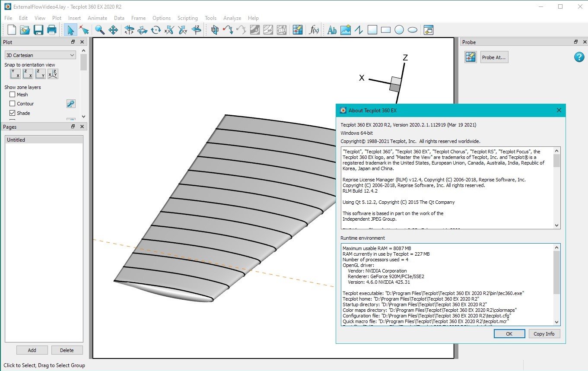The image size is (588, 371).
Task: Select the Probe tool in main toolbar
Action: coord(297,30)
